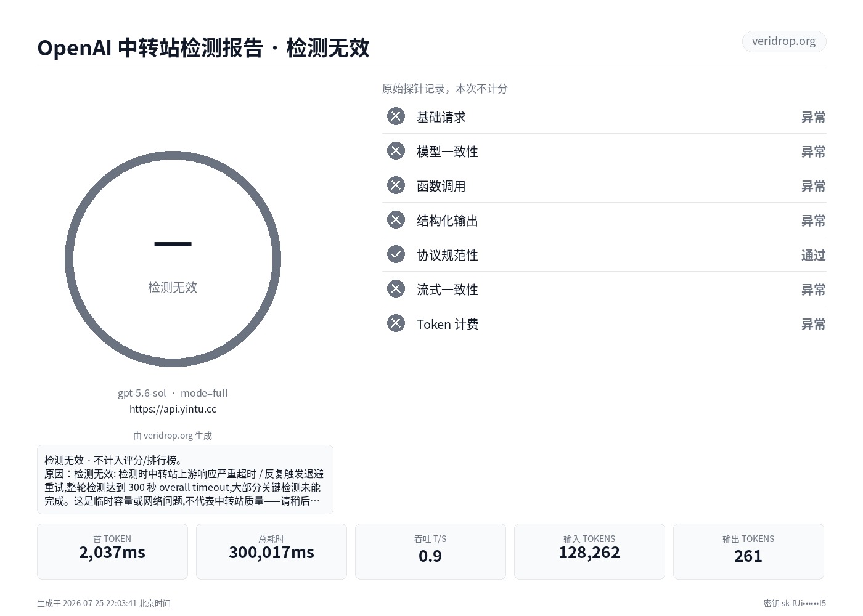Select the 输出 TOKENS 261 card
Viewport: 863px width, 616px height.
pos(748,551)
